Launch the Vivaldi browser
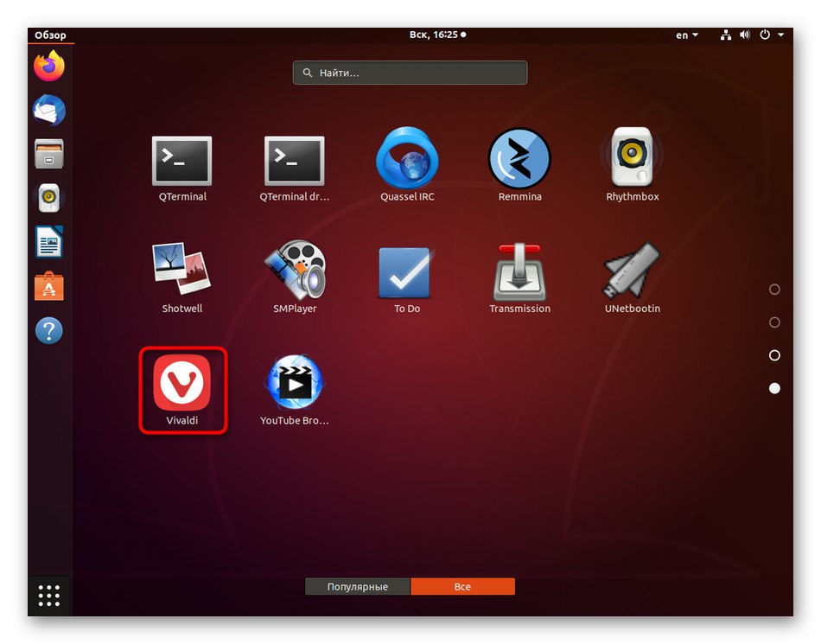Viewport: 821px width, 644px height. pos(182,390)
